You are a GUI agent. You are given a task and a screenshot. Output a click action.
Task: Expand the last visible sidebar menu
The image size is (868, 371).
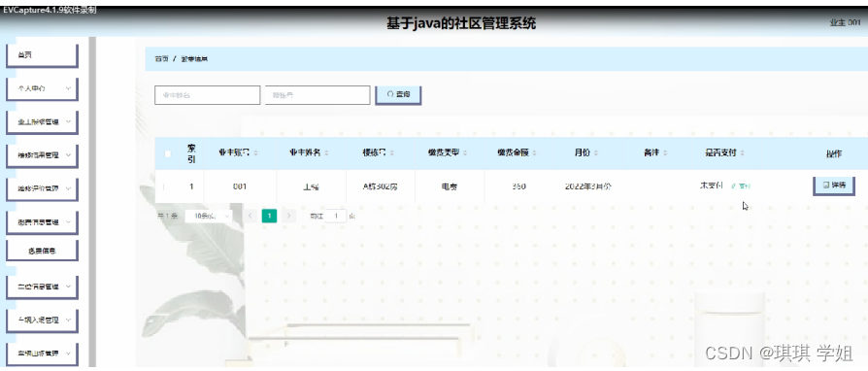pos(42,354)
